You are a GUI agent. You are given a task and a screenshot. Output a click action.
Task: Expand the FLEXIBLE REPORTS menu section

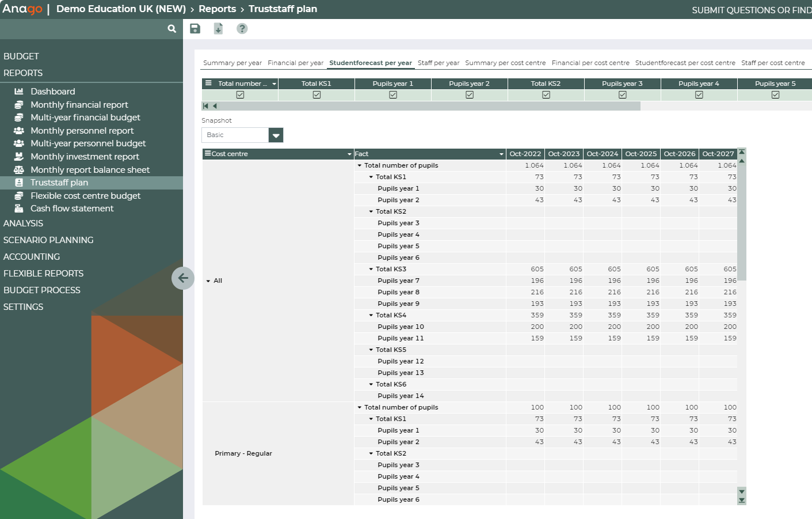pyautogui.click(x=43, y=274)
